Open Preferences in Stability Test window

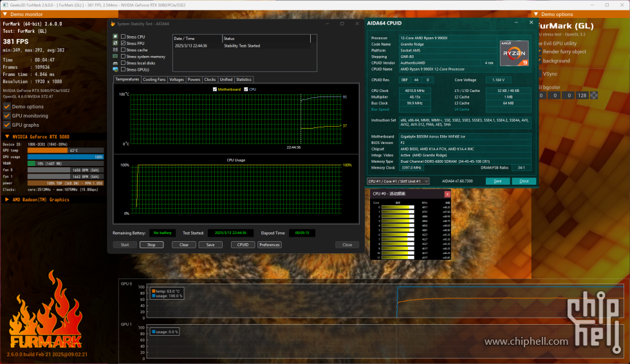[270, 245]
